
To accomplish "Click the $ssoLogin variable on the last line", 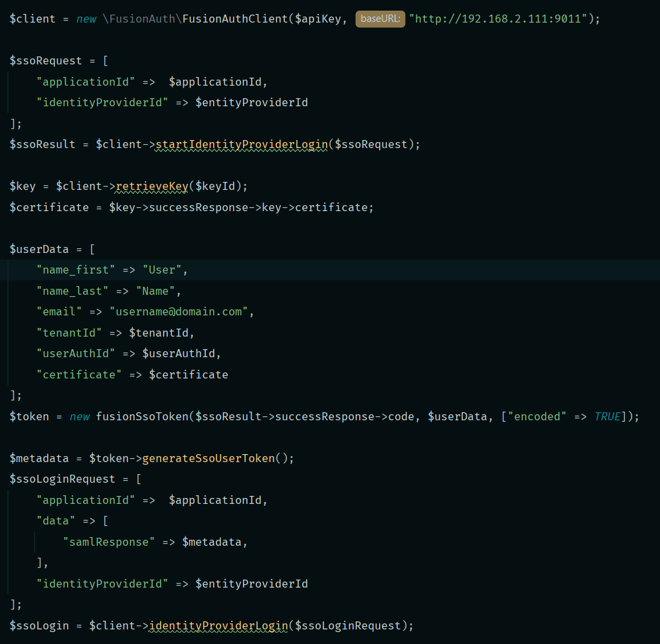I will (x=39, y=625).
